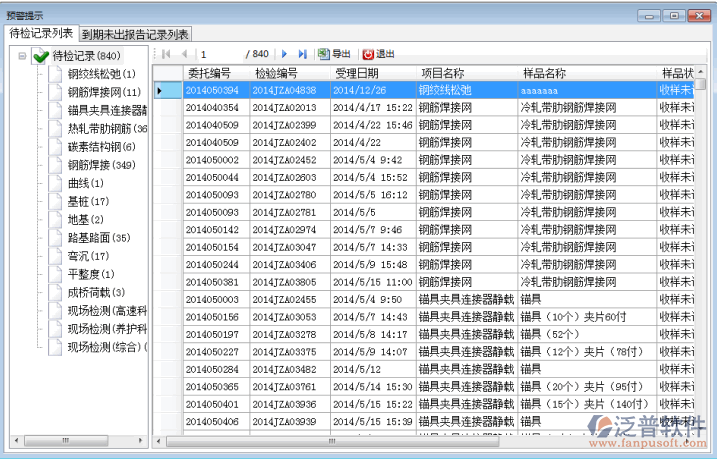The height and width of the screenshot is (459, 717).
Task: Go to the first record navigation arrow
Action: [165, 54]
